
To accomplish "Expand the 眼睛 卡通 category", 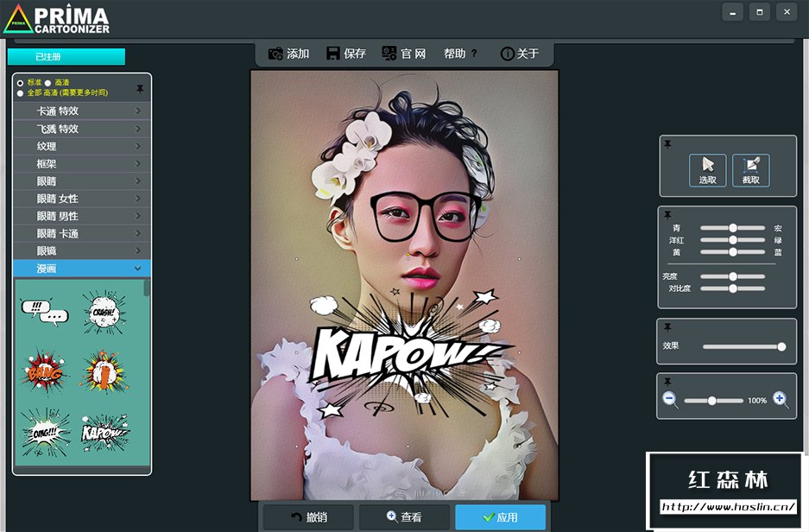I will (x=82, y=234).
